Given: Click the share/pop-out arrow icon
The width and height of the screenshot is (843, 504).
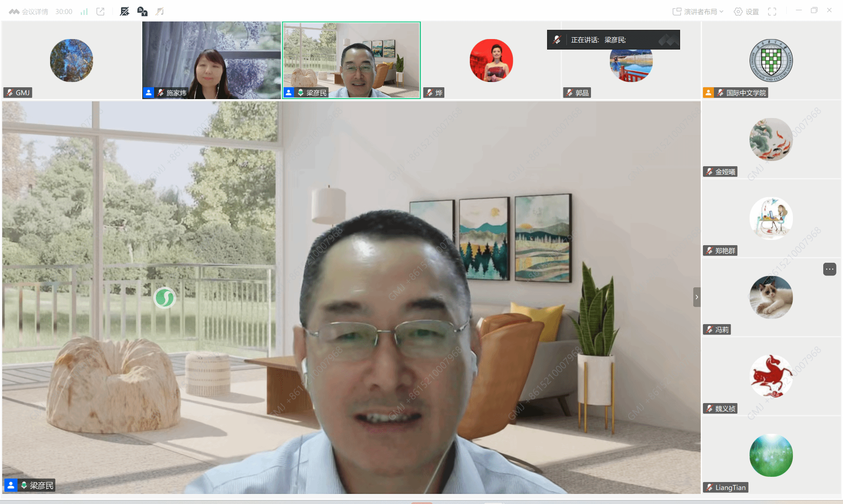Looking at the screenshot, I should (101, 11).
